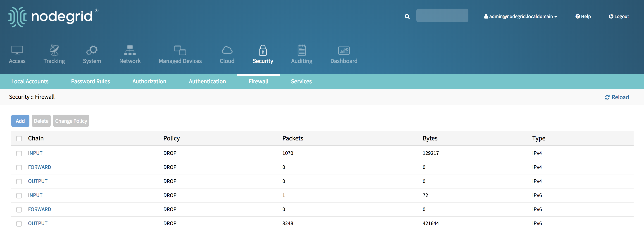Select the Firewall tab
This screenshot has height=241, width=644.
pyautogui.click(x=258, y=81)
